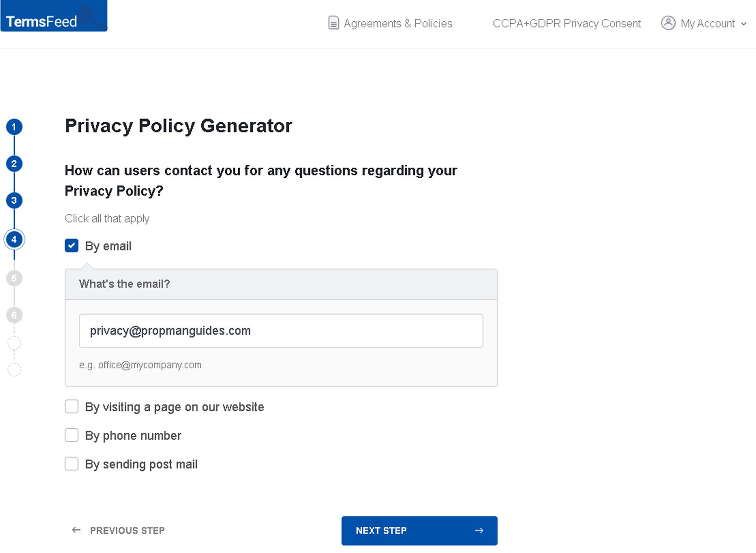Go to step 1 in the progress stepper
This screenshot has width=756, height=553.
pyautogui.click(x=14, y=127)
